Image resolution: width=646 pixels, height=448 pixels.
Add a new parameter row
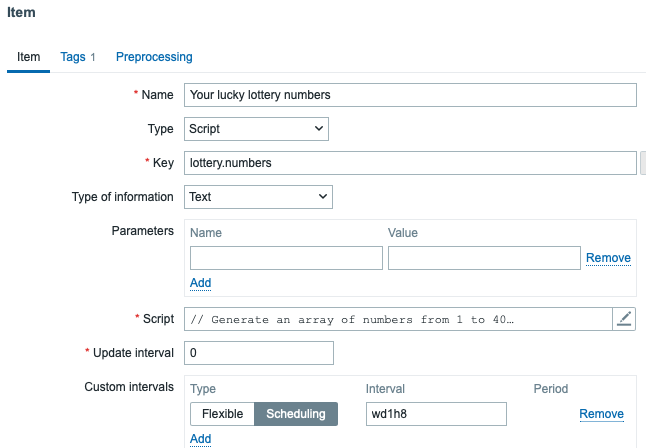[200, 283]
